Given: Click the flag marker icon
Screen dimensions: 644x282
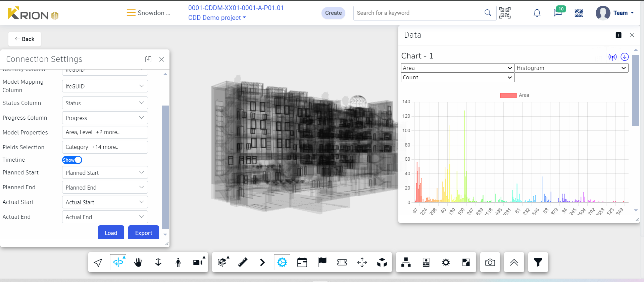Looking at the screenshot, I should [322, 262].
